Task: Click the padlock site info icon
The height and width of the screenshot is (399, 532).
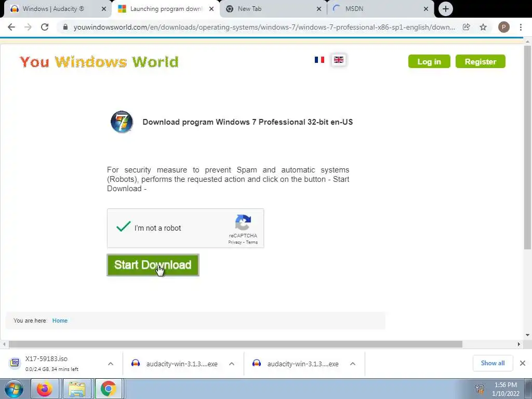Action: (x=65, y=27)
